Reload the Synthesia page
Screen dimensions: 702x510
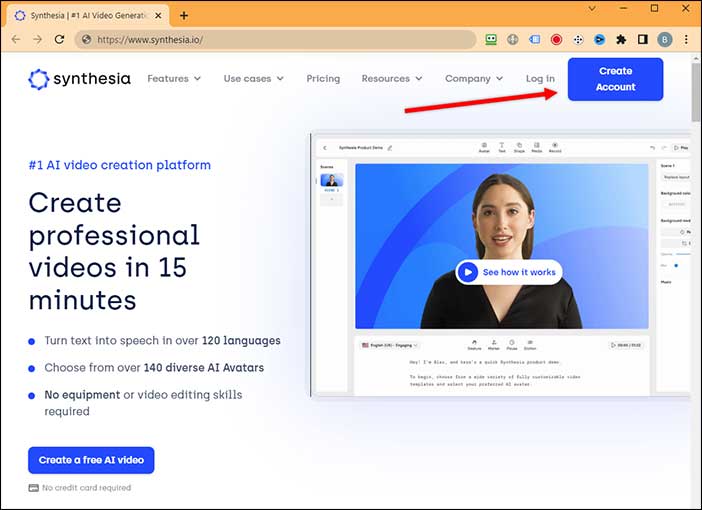click(x=59, y=39)
